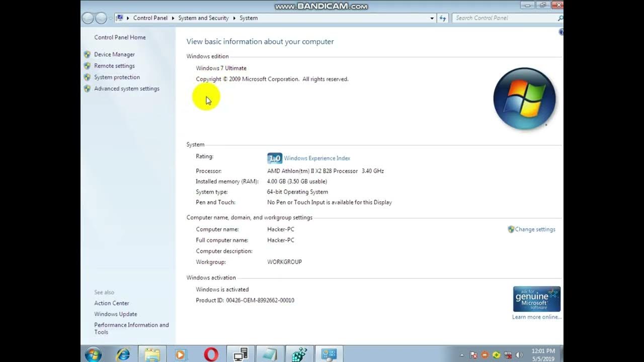Open Action Center under See also
The height and width of the screenshot is (362, 644).
pyautogui.click(x=112, y=303)
